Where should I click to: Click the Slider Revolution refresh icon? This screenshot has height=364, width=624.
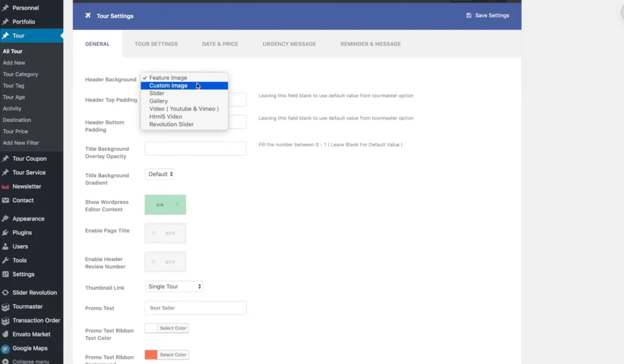coord(5,293)
